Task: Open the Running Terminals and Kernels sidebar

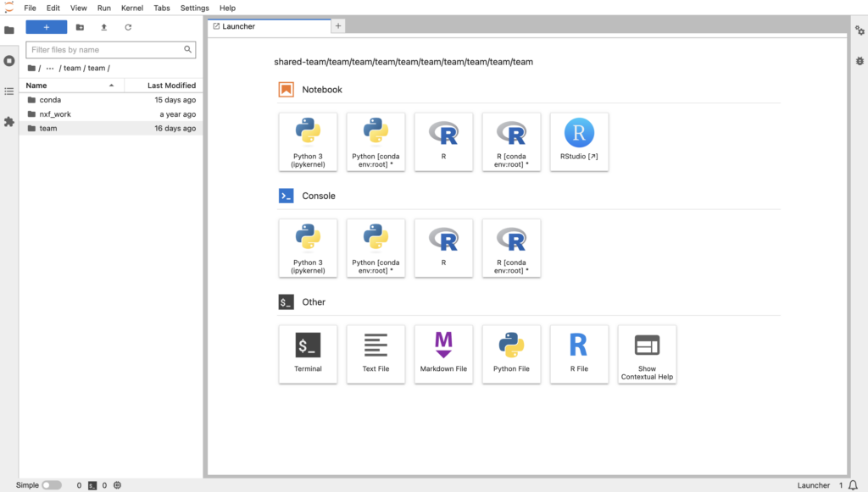Action: (9, 61)
